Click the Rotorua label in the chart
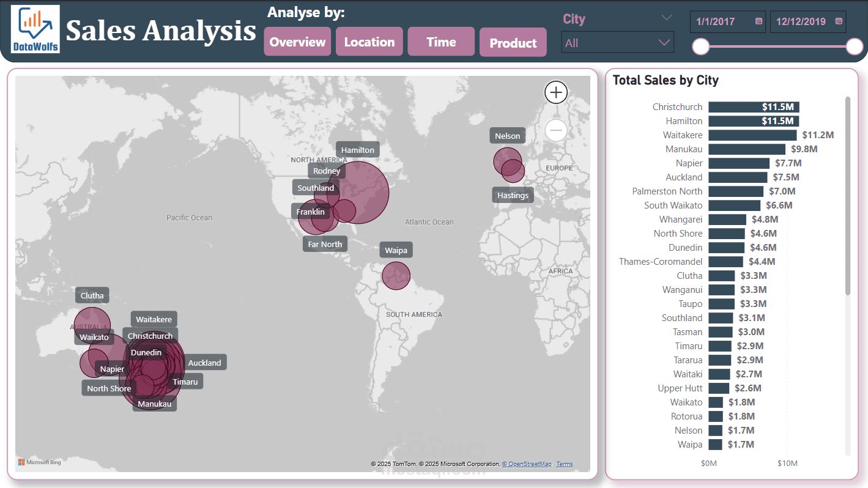 tap(686, 416)
